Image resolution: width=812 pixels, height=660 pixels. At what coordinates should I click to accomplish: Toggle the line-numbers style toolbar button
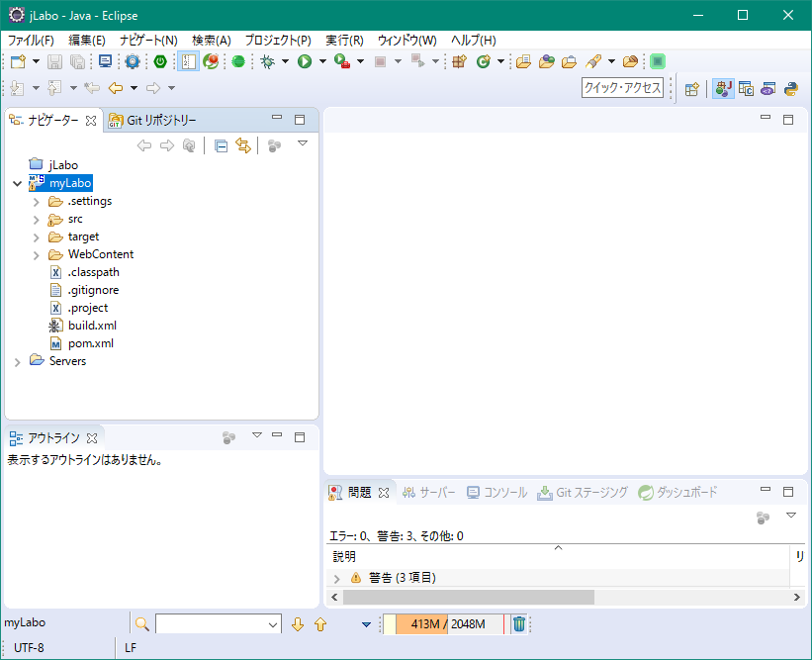pyautogui.click(x=188, y=61)
